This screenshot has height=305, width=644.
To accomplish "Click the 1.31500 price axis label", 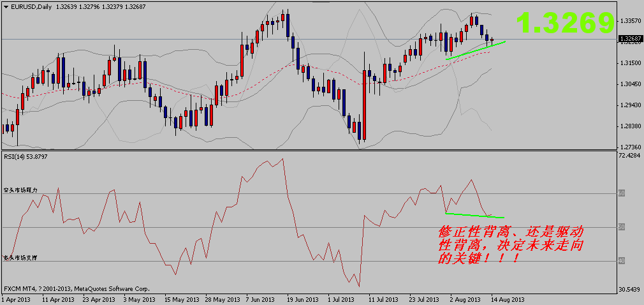I will pyautogui.click(x=630, y=63).
